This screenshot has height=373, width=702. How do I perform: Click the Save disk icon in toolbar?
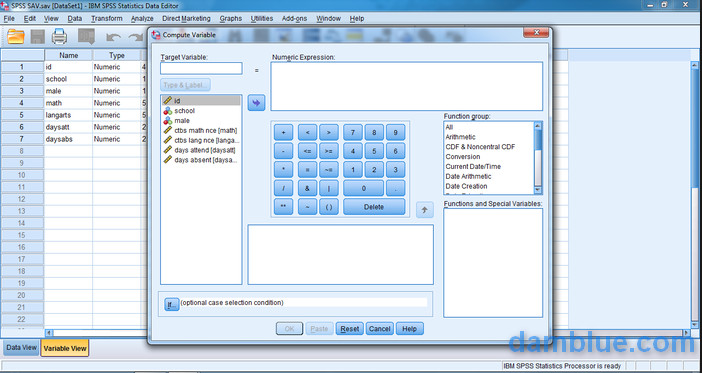pyautogui.click(x=38, y=36)
